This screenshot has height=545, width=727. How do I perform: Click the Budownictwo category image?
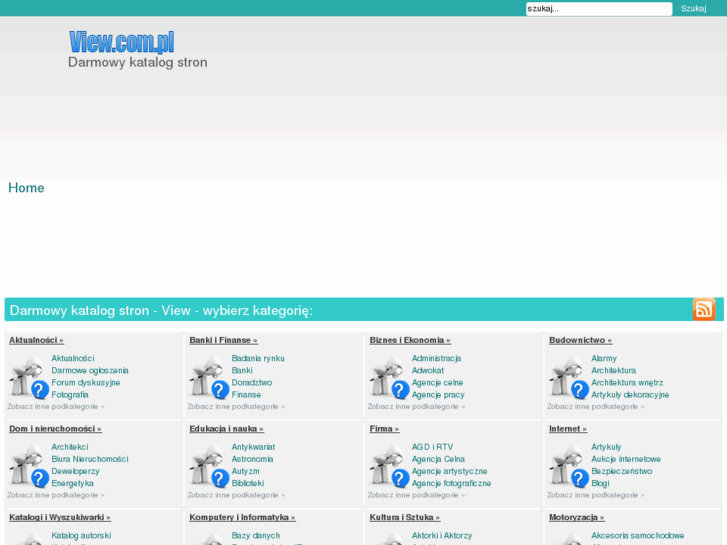click(x=569, y=377)
